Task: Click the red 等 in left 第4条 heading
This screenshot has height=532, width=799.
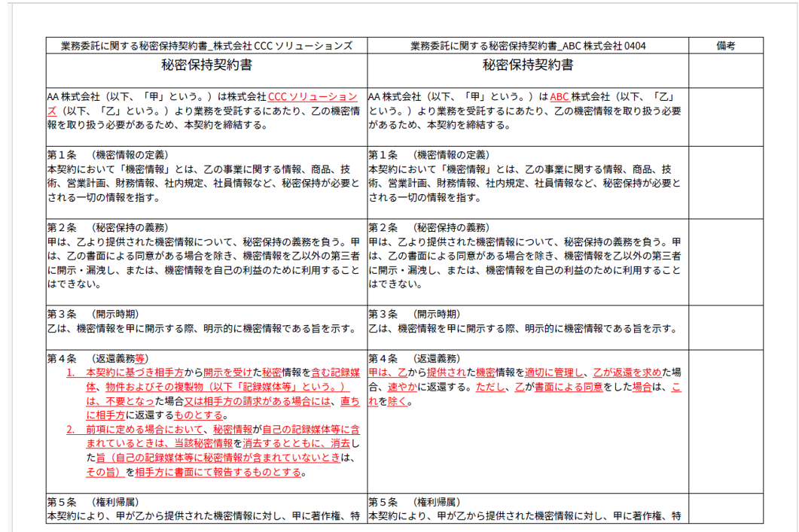Action: 140,359
